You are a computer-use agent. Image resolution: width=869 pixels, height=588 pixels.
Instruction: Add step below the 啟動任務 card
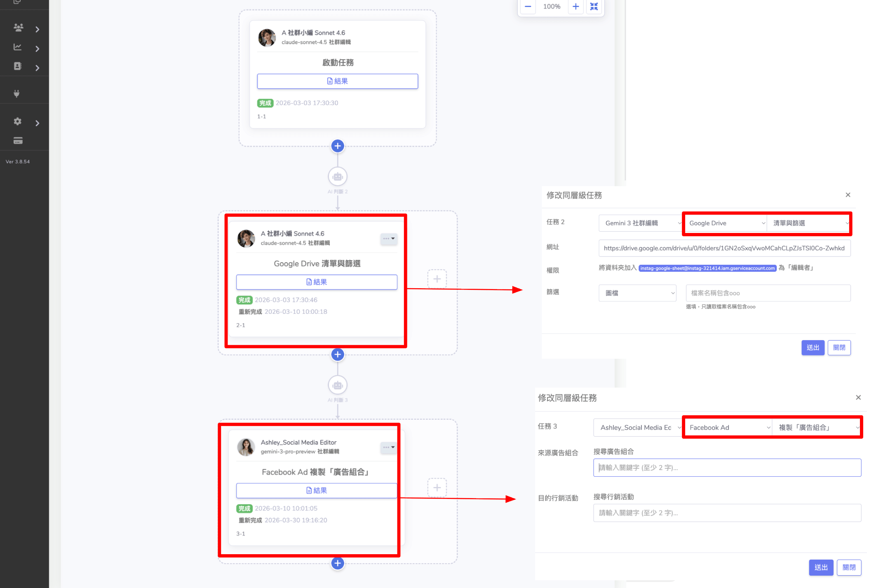click(337, 146)
